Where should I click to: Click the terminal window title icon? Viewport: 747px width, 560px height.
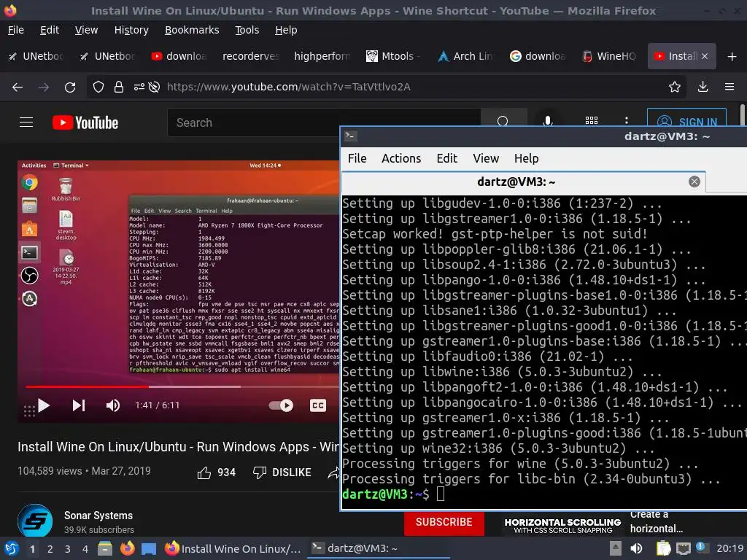coord(351,136)
